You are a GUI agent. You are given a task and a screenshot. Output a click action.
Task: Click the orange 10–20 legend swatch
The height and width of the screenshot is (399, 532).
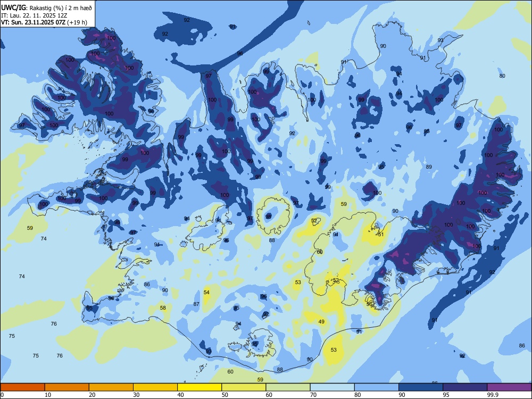pyautogui.click(x=67, y=387)
